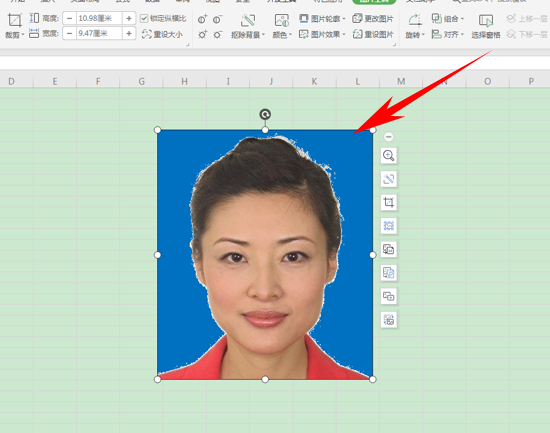550x433 pixels.
Task: Click Reset Picture (重设图片)
Action: tap(373, 34)
